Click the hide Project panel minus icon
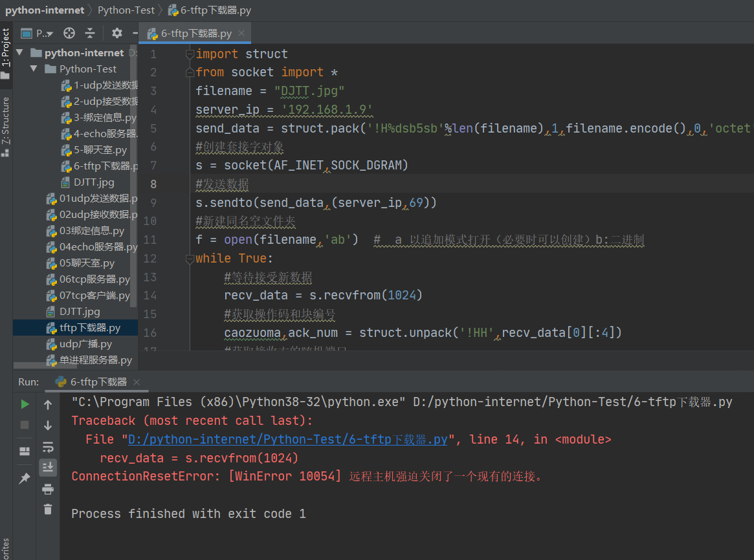Screen dimensions: 754x560 [x=135, y=33]
